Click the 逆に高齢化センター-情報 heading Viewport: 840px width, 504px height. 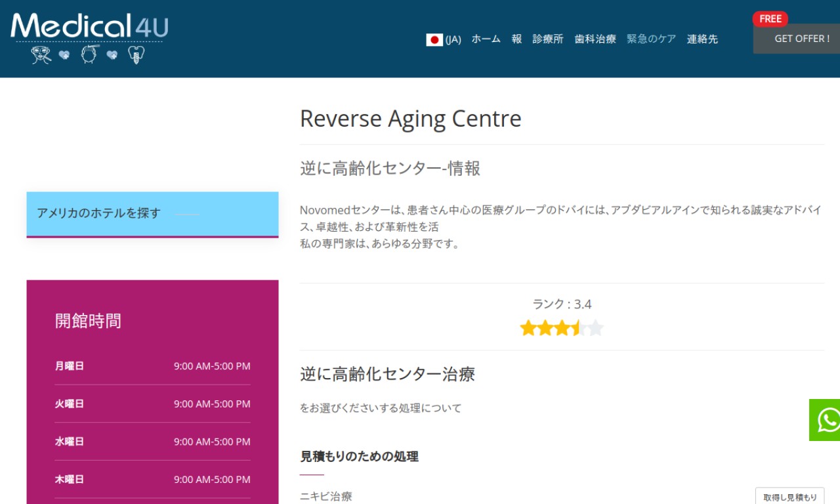click(390, 169)
